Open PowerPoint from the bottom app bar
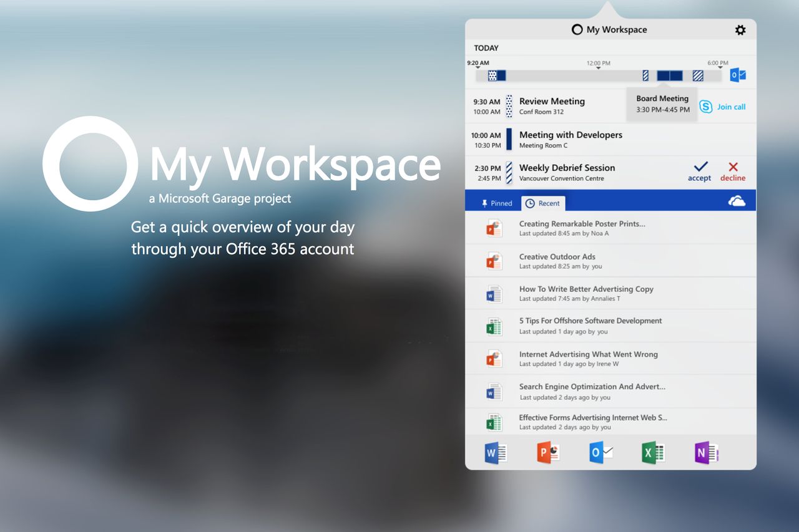Image resolution: width=799 pixels, height=532 pixels. (x=547, y=452)
